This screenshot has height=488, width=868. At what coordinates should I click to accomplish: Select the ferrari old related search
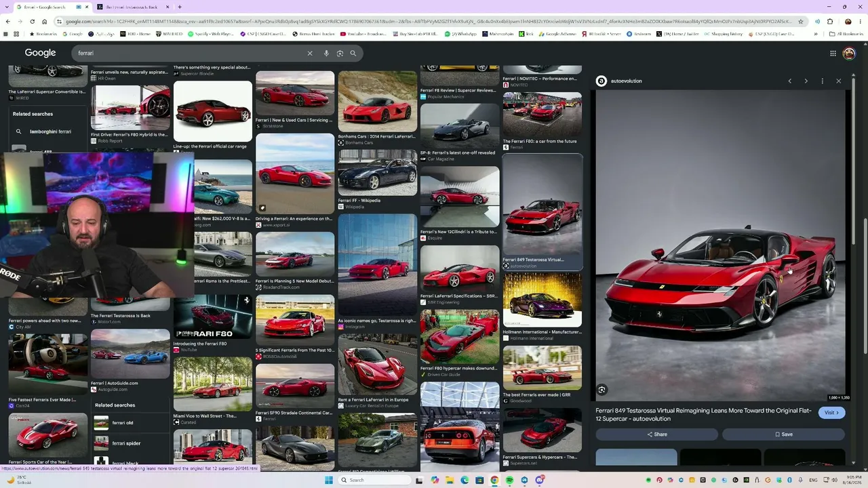130,423
